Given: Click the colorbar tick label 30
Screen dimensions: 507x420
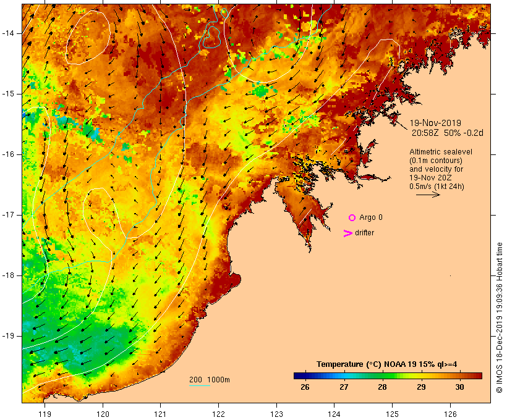Looking at the screenshot, I should [x=459, y=387].
